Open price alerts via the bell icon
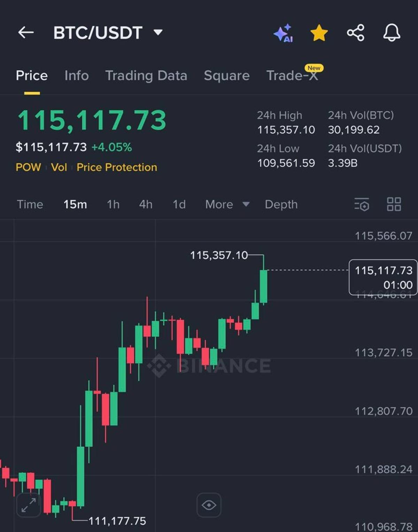 [x=392, y=33]
